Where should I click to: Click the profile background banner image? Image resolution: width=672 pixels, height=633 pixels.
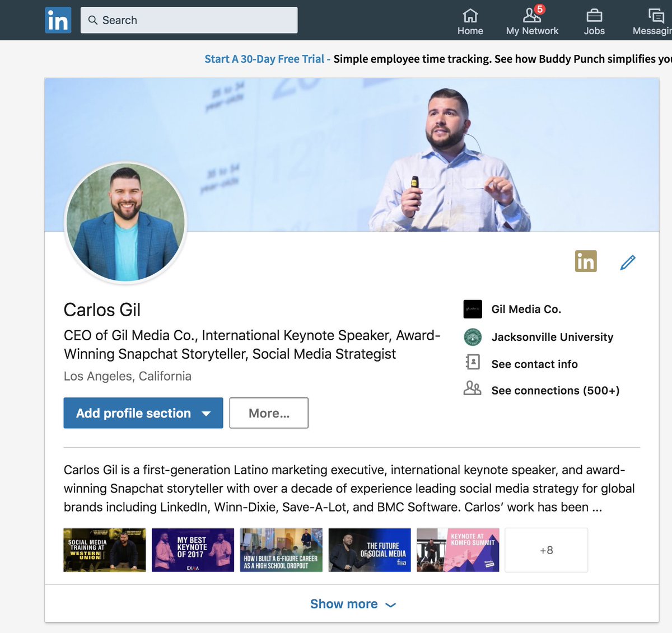[x=352, y=154]
